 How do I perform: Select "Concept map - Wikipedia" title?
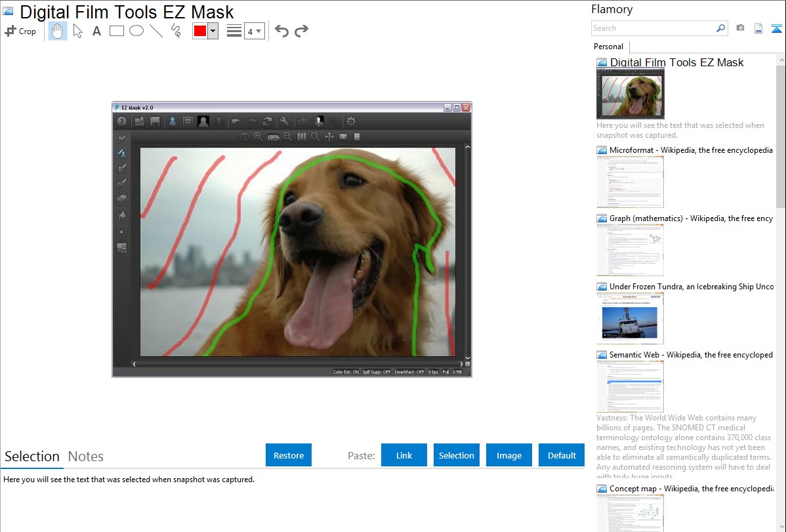click(x=691, y=489)
